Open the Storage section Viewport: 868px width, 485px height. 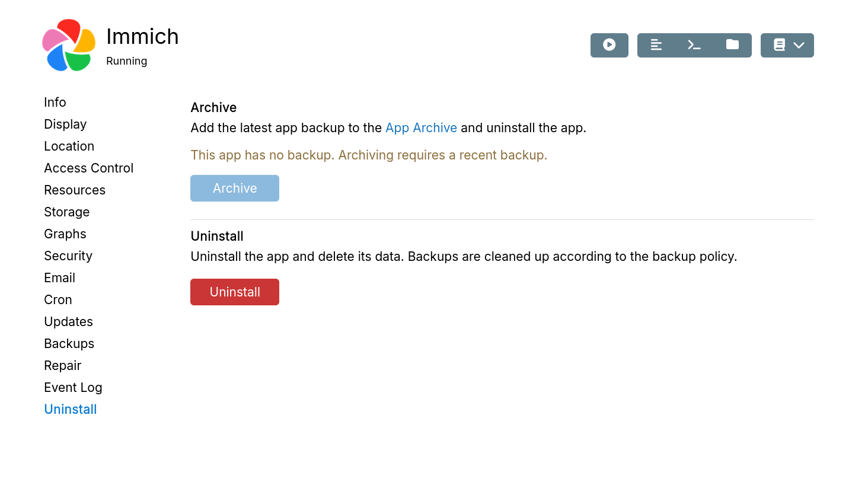pos(66,212)
